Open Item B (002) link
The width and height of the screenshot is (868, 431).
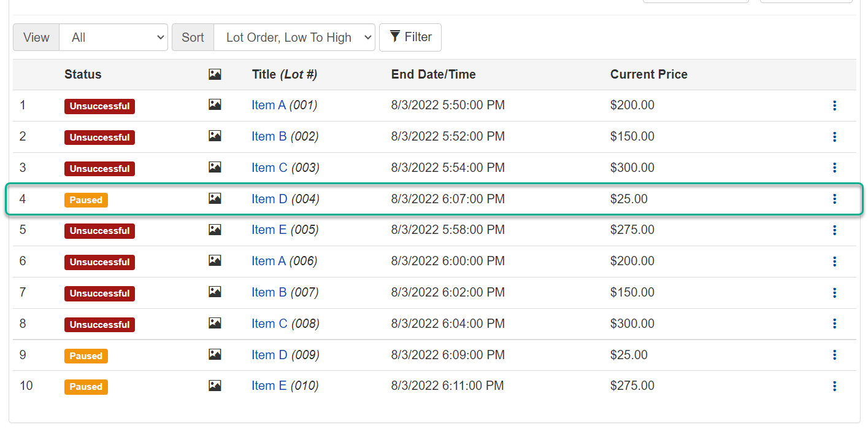(x=269, y=136)
